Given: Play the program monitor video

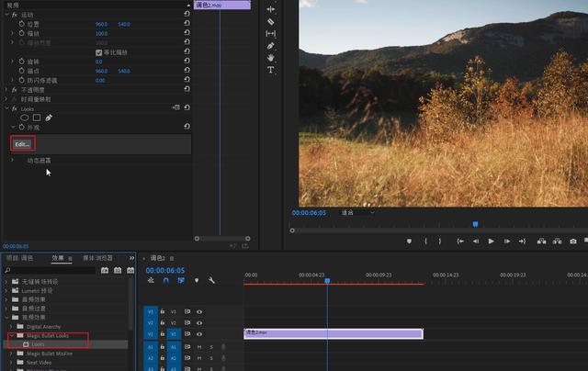Looking at the screenshot, I should pos(491,242).
